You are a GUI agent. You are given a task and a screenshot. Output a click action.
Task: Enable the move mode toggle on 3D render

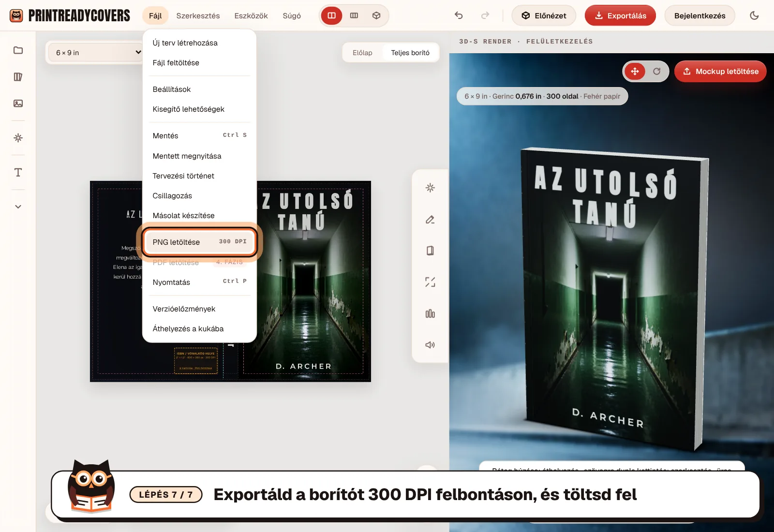click(x=635, y=71)
